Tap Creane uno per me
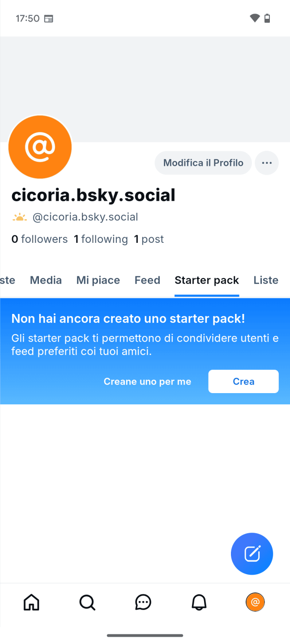Screen dimensions: 290x644 (x=147, y=381)
